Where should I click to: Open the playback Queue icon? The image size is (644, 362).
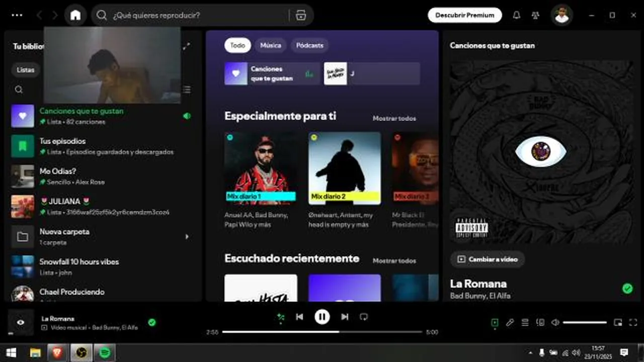pos(525,322)
